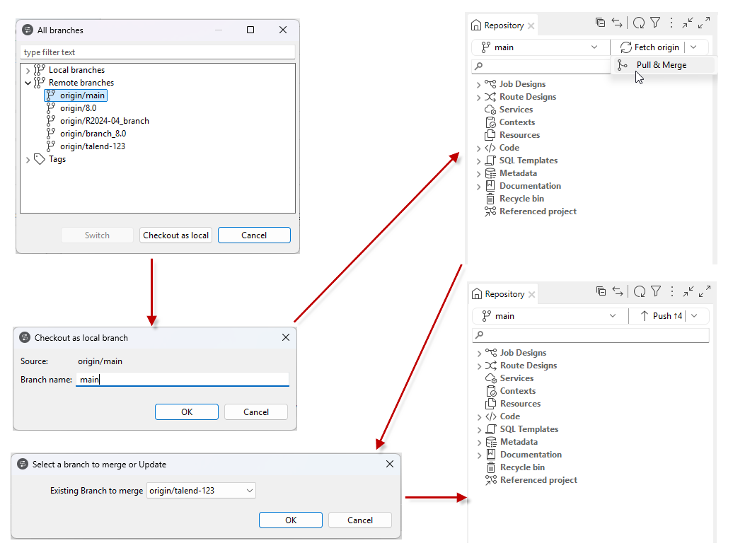Open dropdown arrow next to Push button

coord(695,316)
